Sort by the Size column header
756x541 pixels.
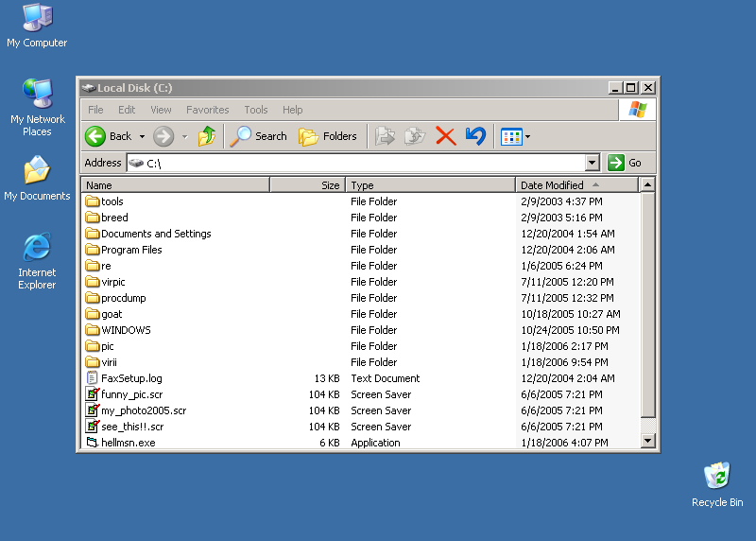point(308,184)
